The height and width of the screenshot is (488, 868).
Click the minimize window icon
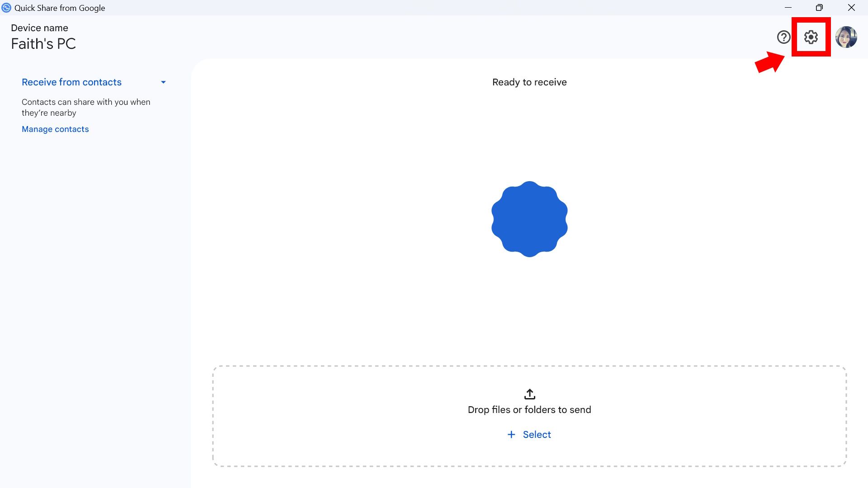click(788, 7)
